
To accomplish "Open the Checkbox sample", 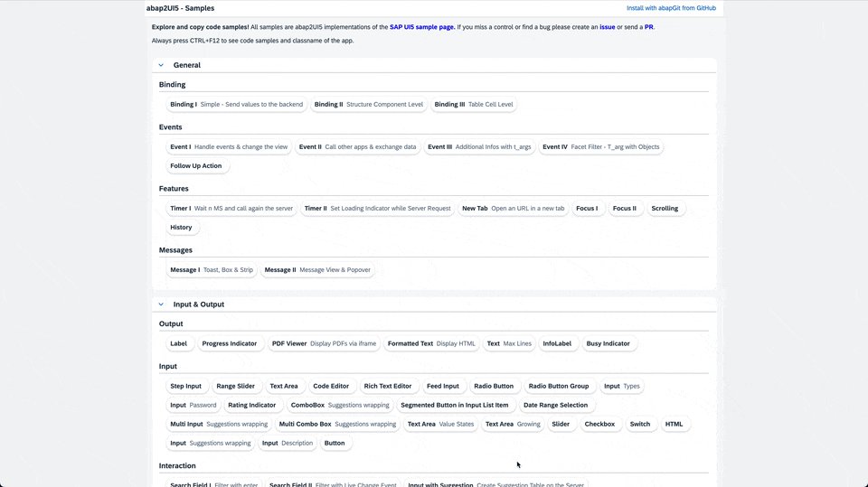I will pos(599,424).
